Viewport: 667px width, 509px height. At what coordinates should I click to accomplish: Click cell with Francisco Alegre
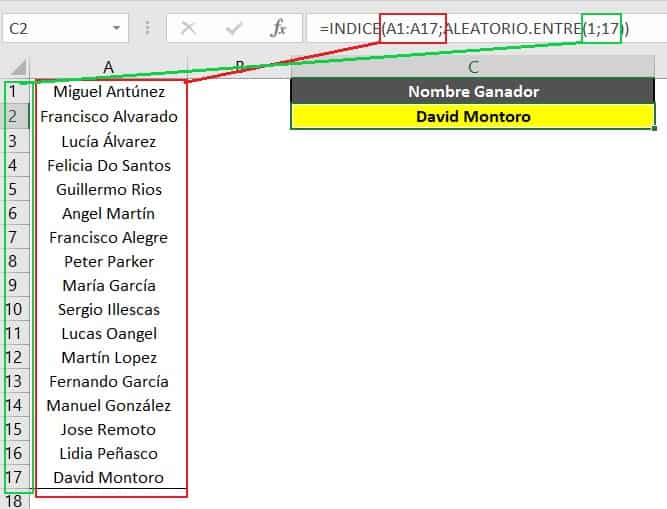click(109, 237)
